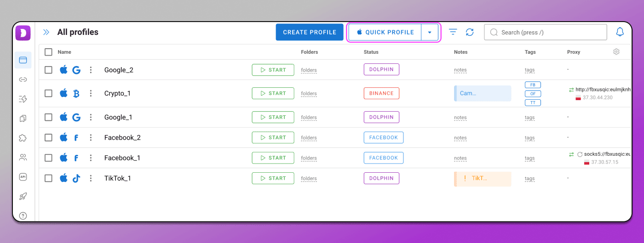
Task: Expand the sidebar with double chevron
Action: (46, 32)
